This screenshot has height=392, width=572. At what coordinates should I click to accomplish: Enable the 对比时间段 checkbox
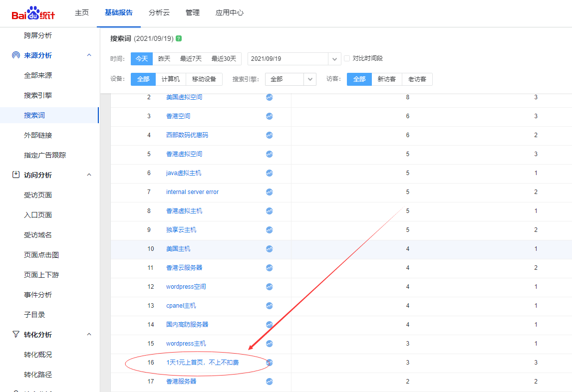click(x=347, y=58)
